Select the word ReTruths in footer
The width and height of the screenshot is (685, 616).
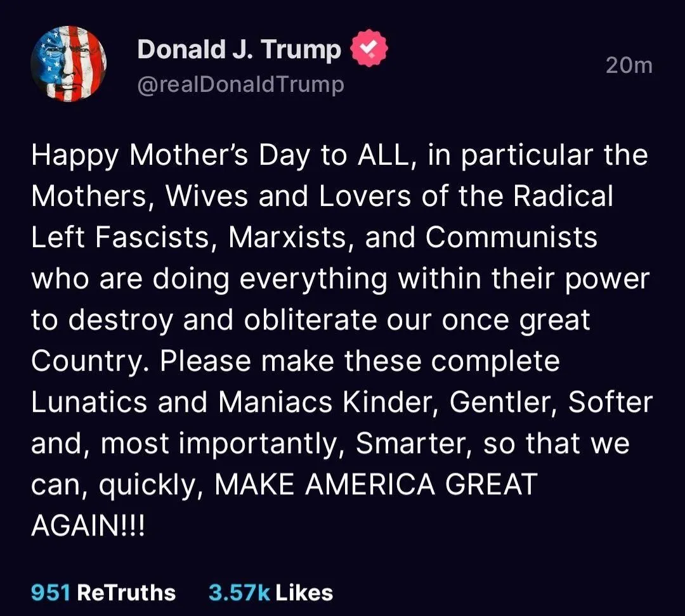coord(126,593)
